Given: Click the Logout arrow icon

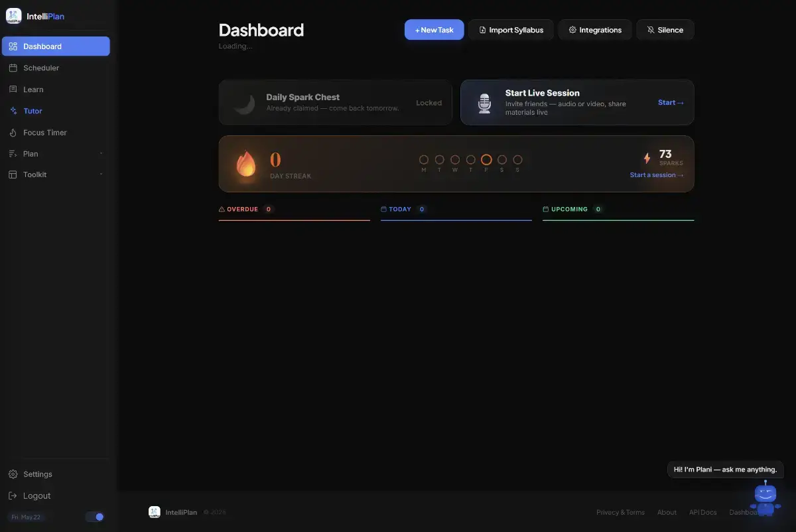Looking at the screenshot, I should tap(13, 496).
